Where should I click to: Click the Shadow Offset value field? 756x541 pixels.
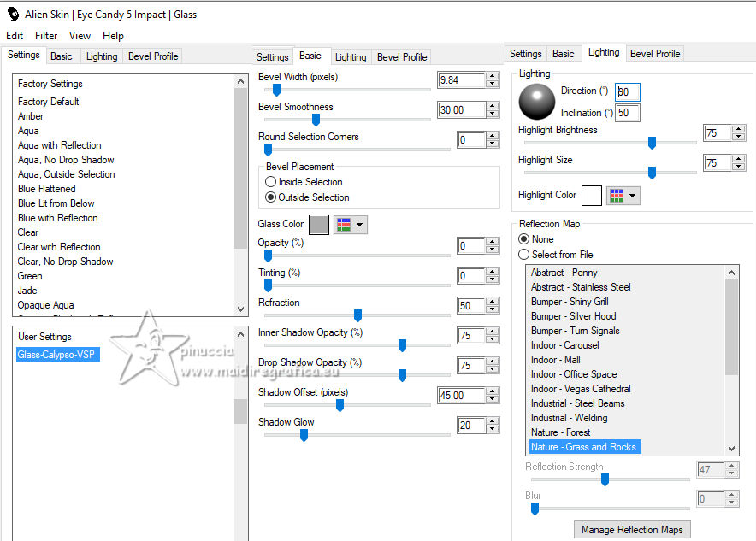(461, 395)
